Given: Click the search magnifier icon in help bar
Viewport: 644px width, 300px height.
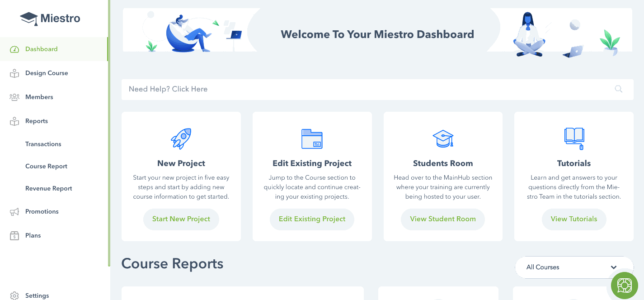Looking at the screenshot, I should click(619, 89).
